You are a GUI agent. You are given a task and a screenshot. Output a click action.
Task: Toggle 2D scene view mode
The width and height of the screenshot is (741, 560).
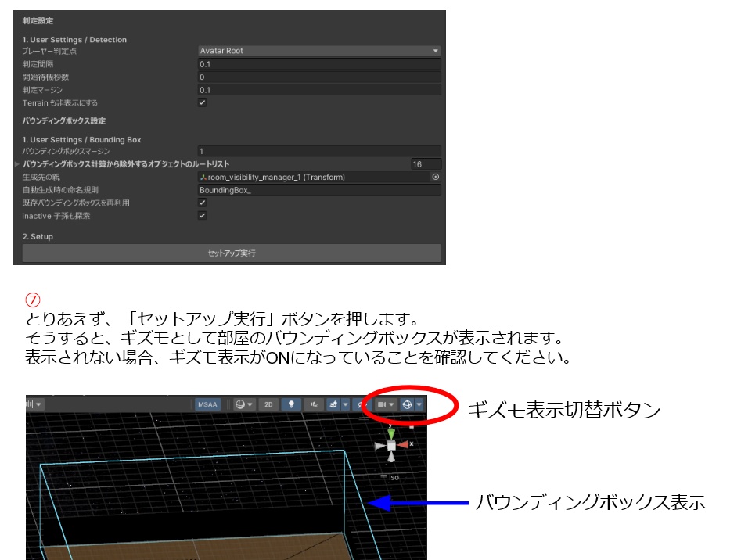[x=268, y=404]
